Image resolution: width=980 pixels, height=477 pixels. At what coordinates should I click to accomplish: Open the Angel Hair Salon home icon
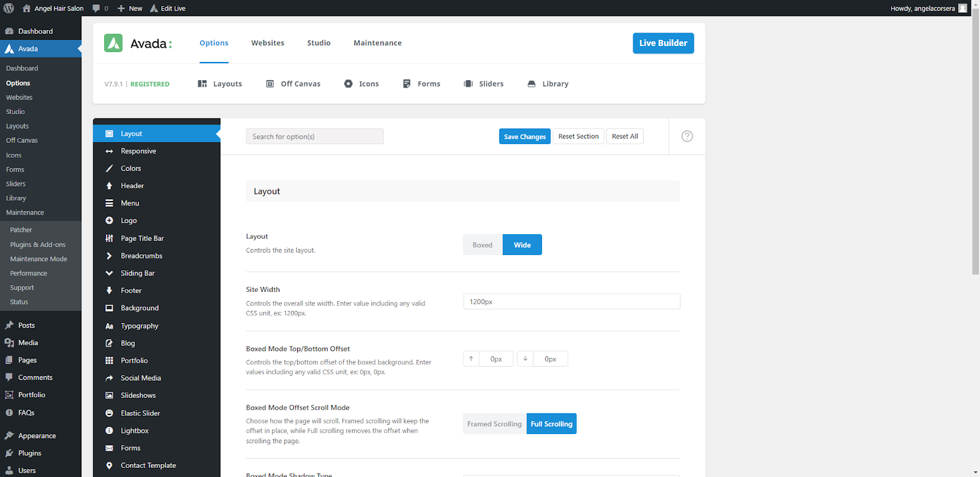pos(26,8)
